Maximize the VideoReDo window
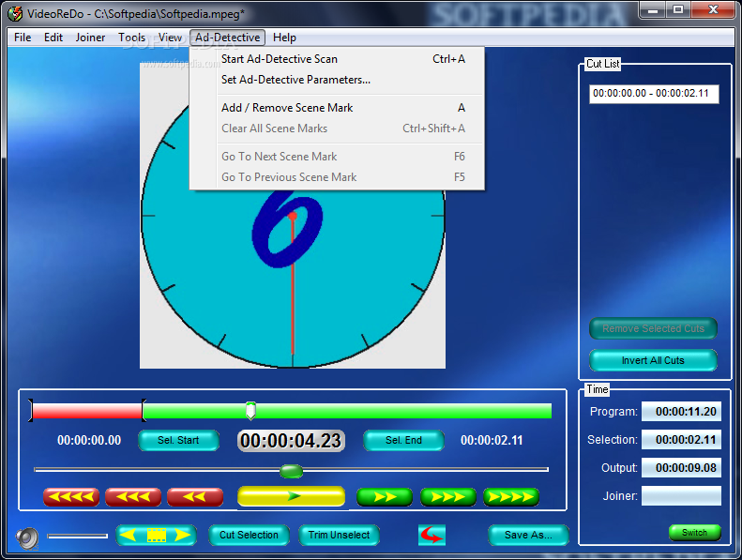This screenshot has width=742, height=560. pyautogui.click(x=678, y=9)
